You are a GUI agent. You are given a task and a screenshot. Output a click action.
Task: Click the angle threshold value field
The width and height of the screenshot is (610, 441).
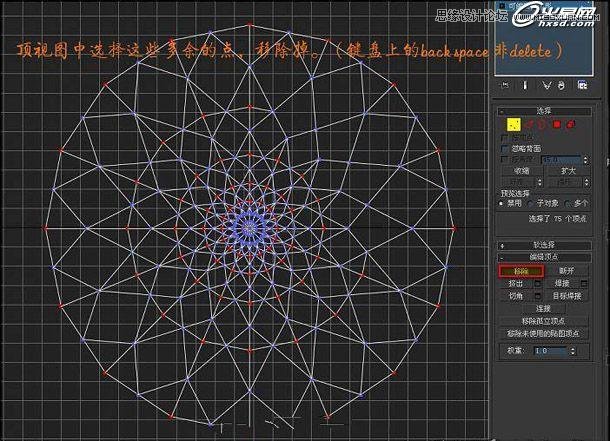pos(561,159)
